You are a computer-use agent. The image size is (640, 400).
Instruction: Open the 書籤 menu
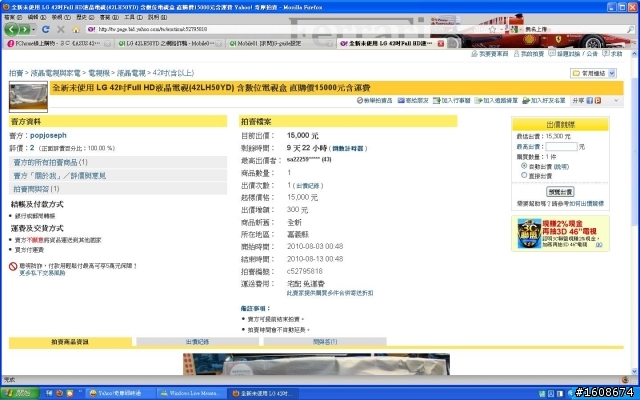click(109, 18)
